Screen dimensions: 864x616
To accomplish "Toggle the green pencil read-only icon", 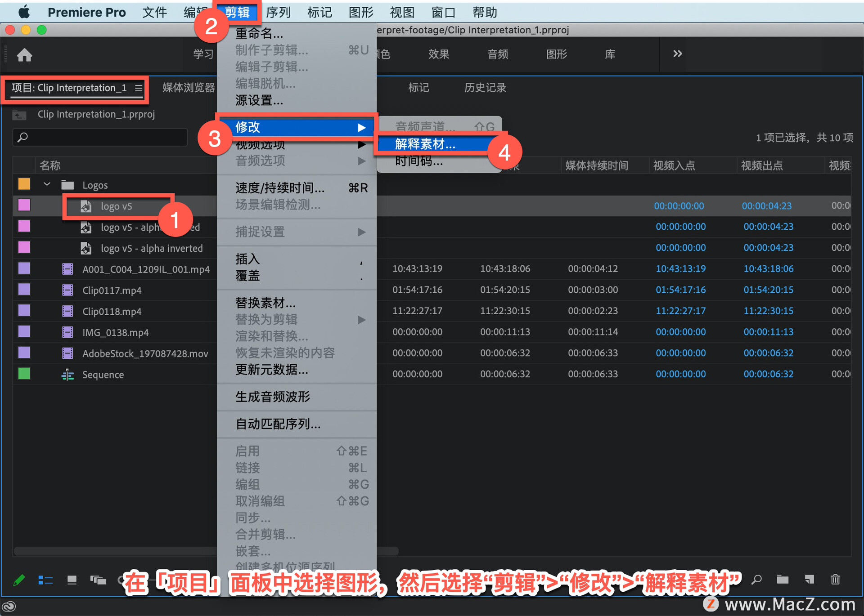I will [x=19, y=580].
